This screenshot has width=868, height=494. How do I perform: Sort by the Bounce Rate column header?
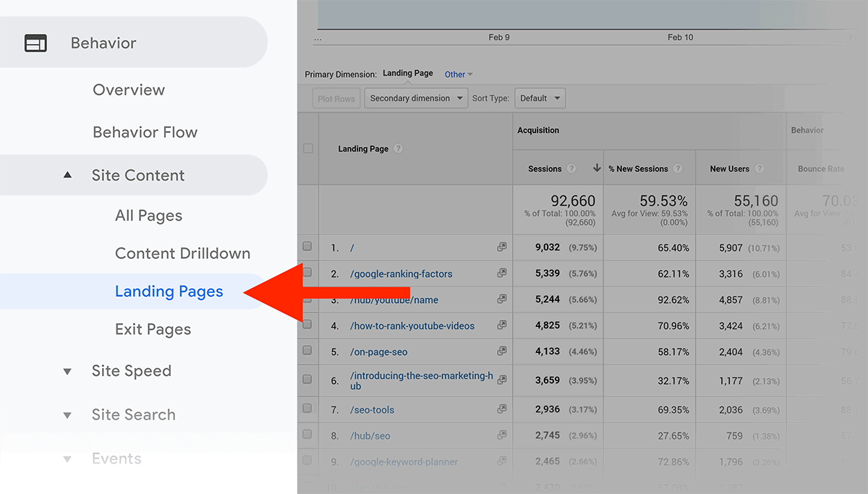[x=821, y=169]
